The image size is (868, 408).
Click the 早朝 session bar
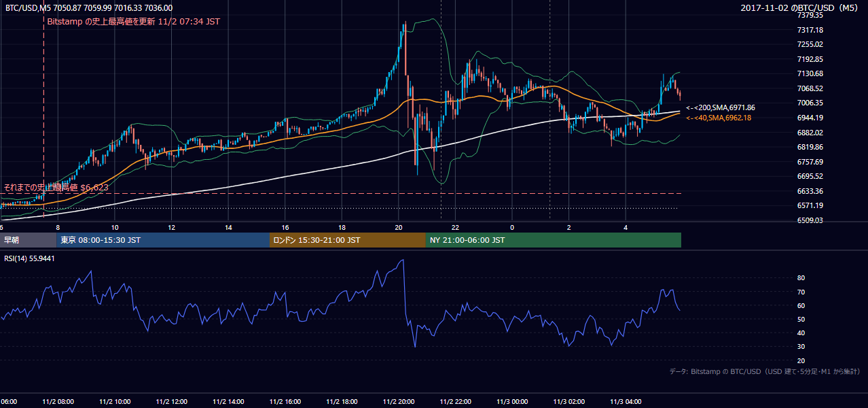point(29,240)
